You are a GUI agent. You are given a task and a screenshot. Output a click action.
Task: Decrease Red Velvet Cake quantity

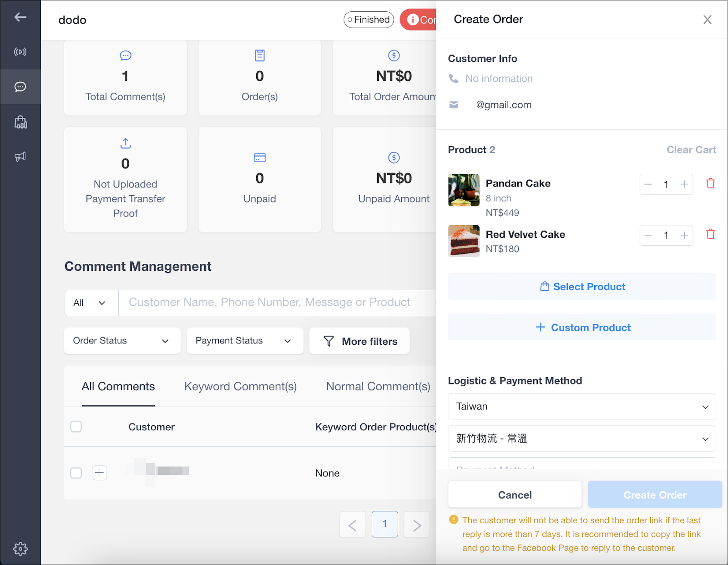click(x=648, y=235)
